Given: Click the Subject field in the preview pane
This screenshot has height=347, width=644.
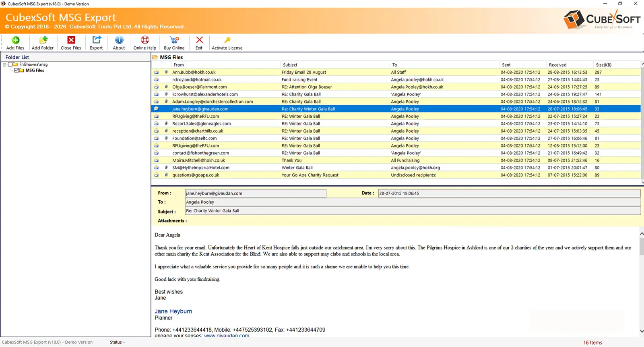Looking at the screenshot, I should pyautogui.click(x=413, y=211).
